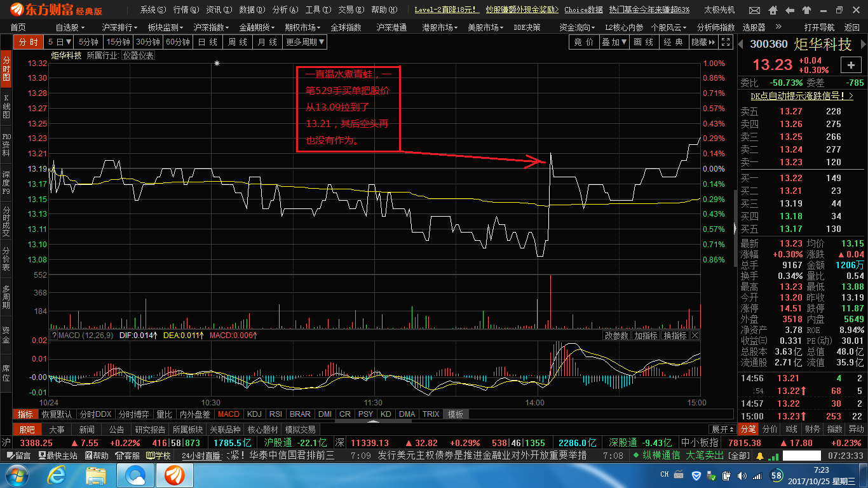Viewport: 868px width, 488px height.
Task: Open 行情(Q) menu
Action: pyautogui.click(x=186, y=10)
